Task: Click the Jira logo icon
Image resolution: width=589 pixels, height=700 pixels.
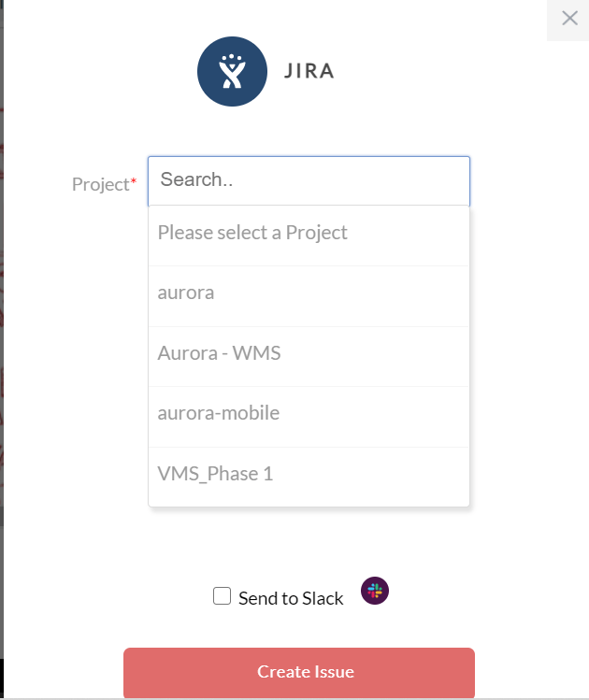Action: 232,71
